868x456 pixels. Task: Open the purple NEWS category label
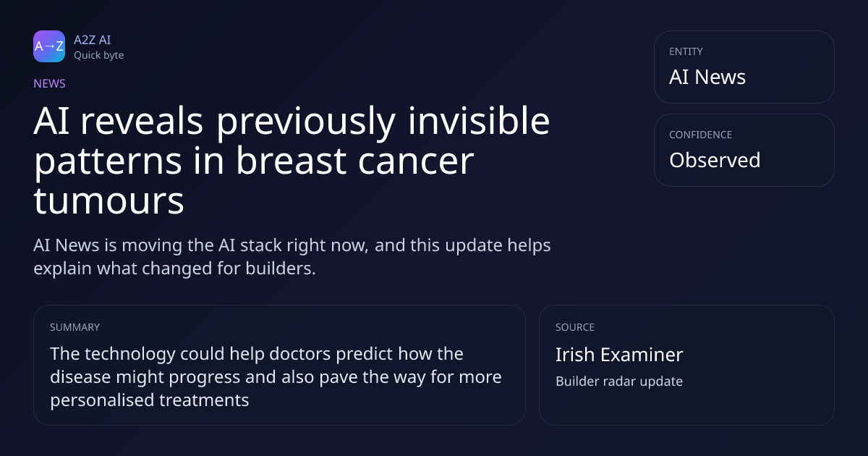tap(49, 83)
